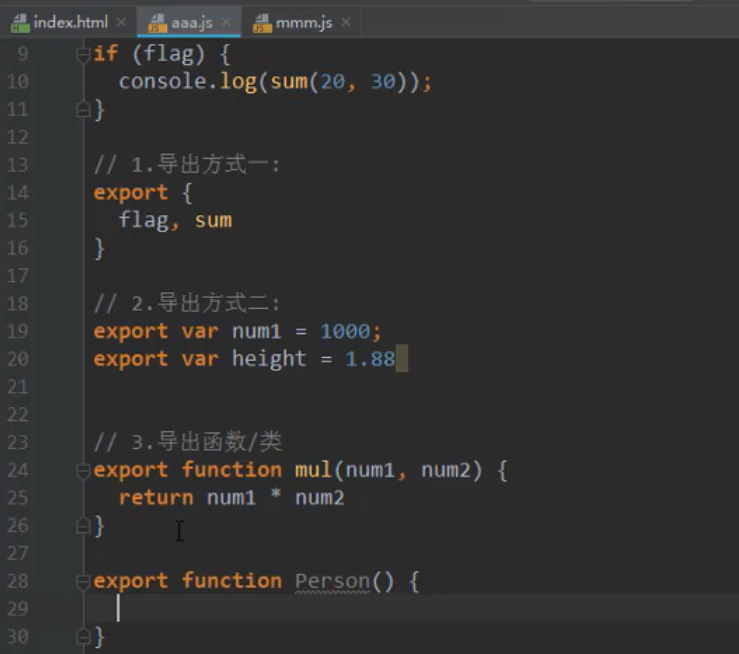Click fold end marker on line 30

[x=83, y=637]
